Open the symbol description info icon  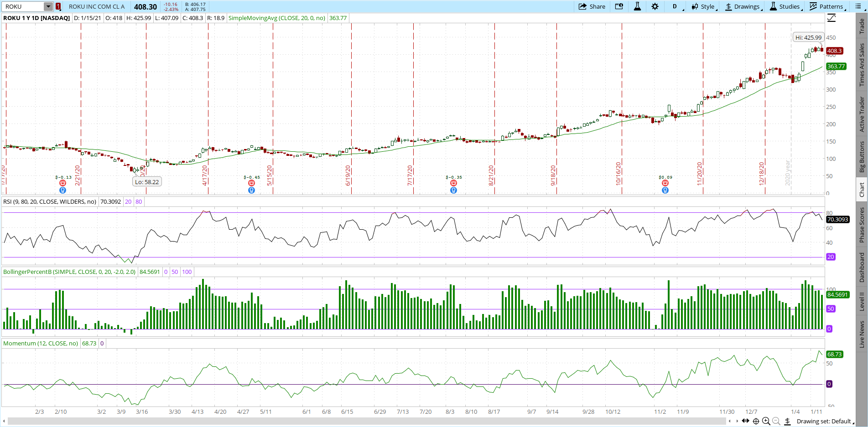619,6
